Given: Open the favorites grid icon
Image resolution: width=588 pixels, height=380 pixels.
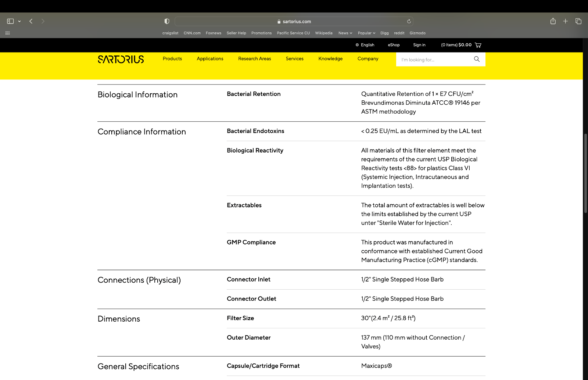Looking at the screenshot, I should pyautogui.click(x=7, y=33).
